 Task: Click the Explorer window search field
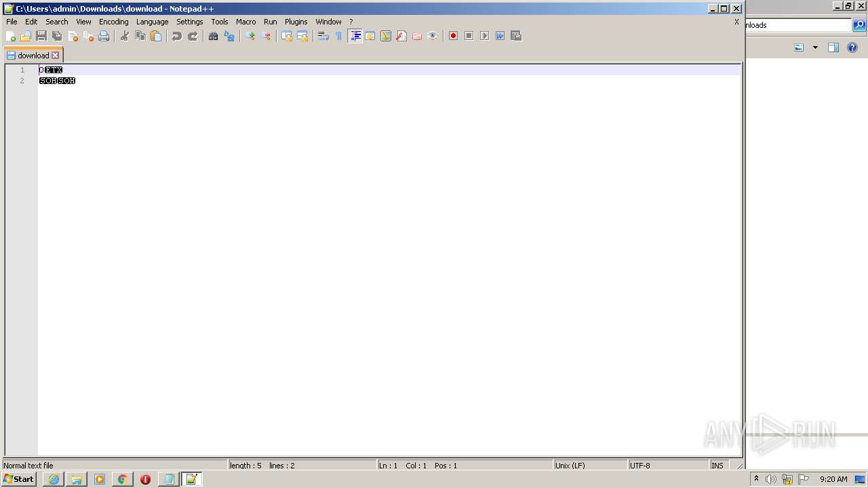pos(798,25)
